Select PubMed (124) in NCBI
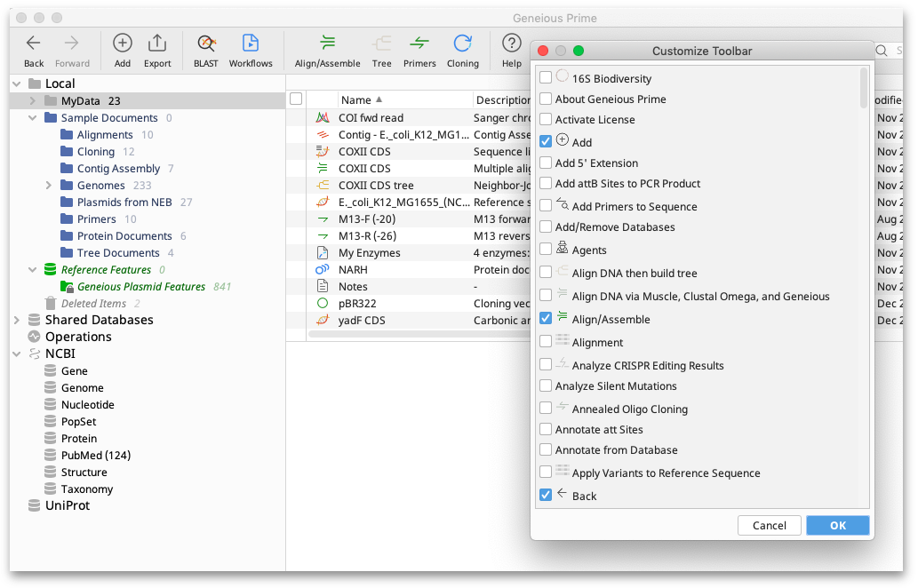 coord(95,456)
